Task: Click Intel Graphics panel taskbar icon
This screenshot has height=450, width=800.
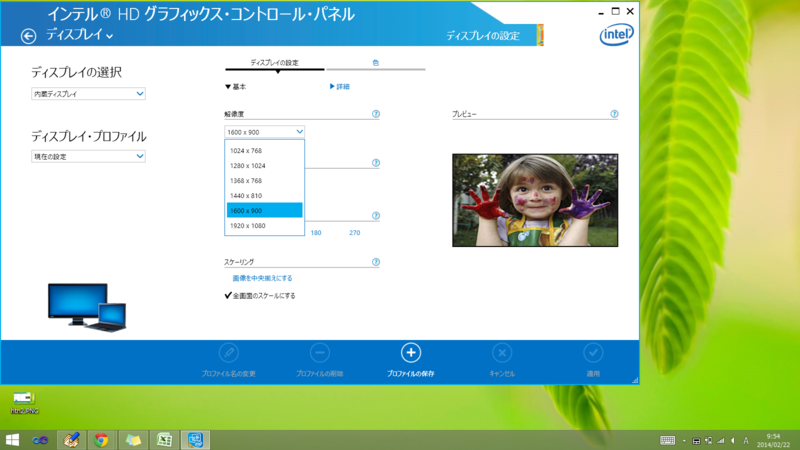Action: [x=195, y=440]
